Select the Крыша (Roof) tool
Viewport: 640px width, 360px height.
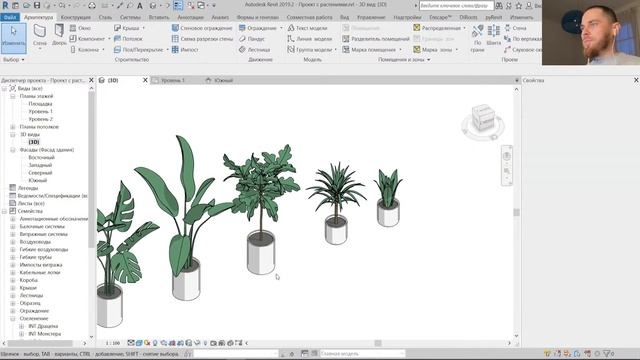click(127, 28)
